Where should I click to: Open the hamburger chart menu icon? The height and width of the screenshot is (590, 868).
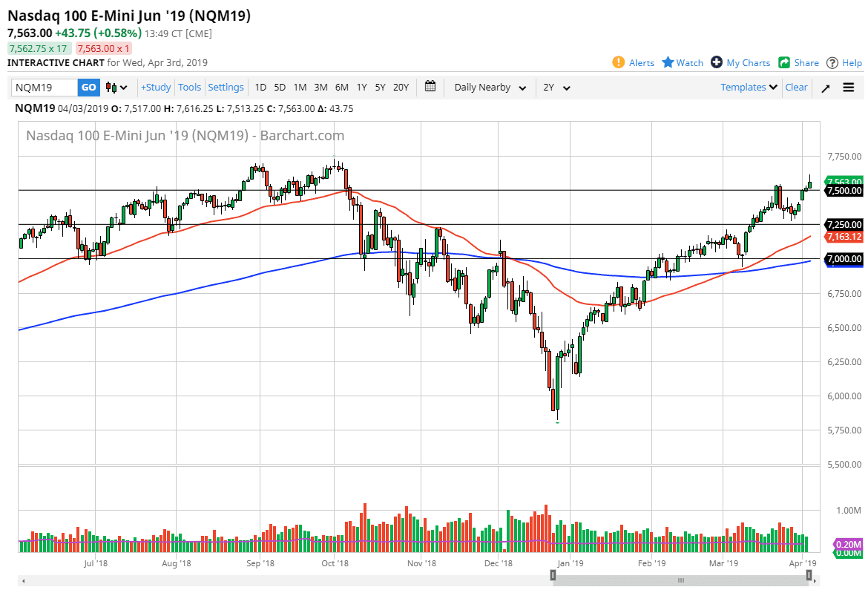click(x=848, y=87)
